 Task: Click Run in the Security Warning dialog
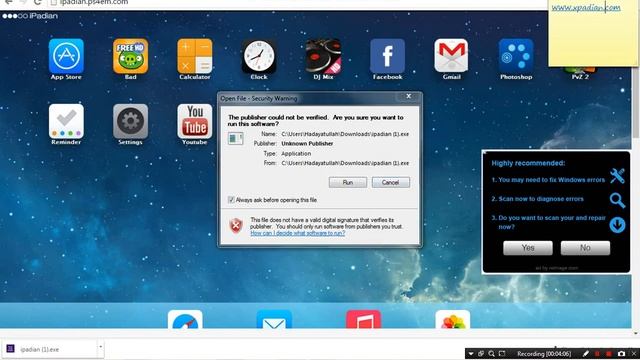(x=348, y=182)
